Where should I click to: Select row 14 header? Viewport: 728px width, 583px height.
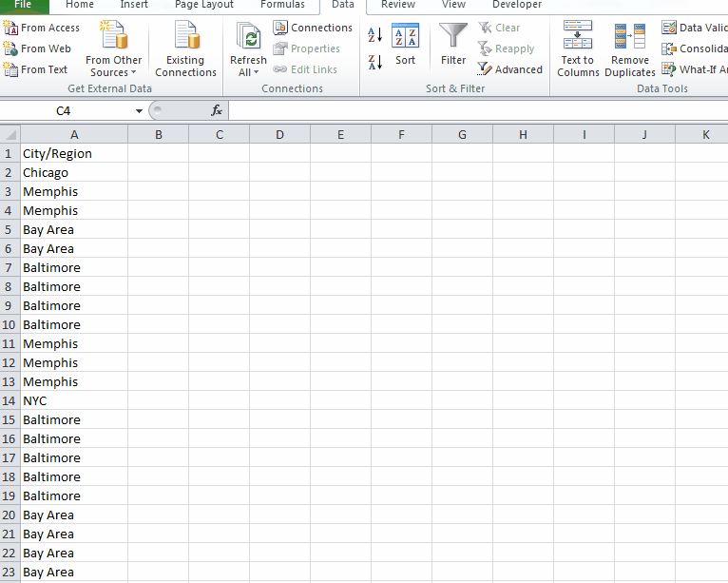10,401
